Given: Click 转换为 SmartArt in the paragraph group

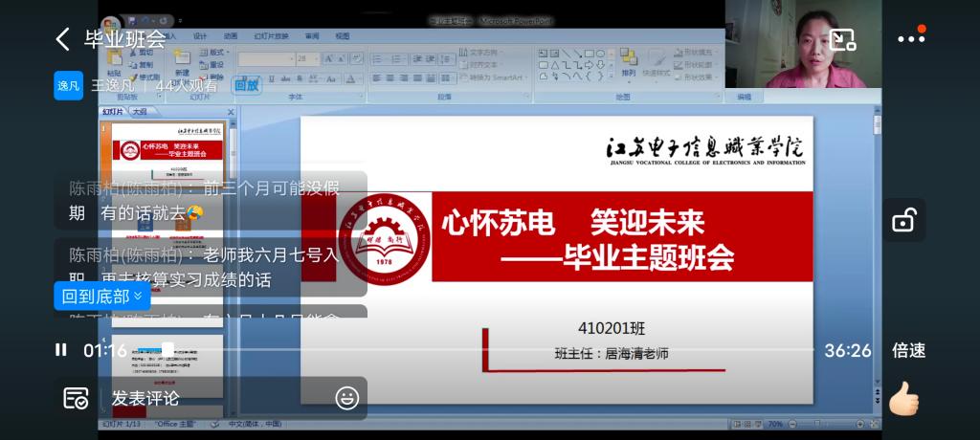Looking at the screenshot, I should 493,77.
